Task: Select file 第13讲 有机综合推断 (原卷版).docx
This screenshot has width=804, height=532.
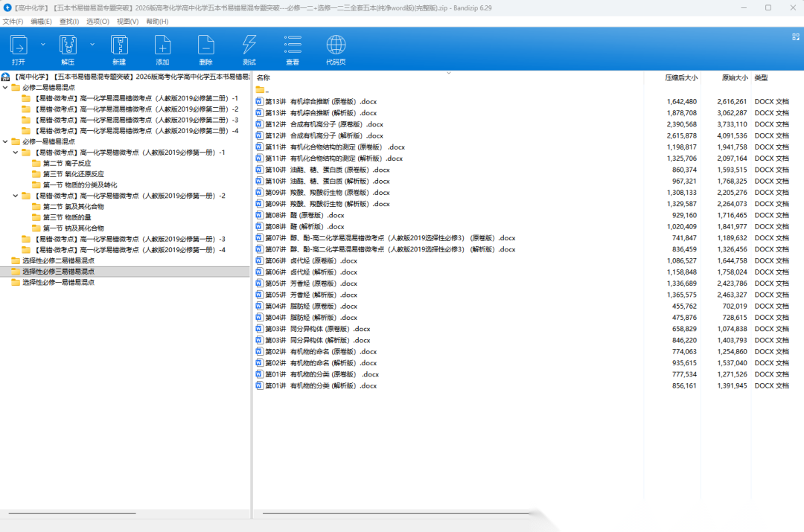Action: (x=320, y=102)
